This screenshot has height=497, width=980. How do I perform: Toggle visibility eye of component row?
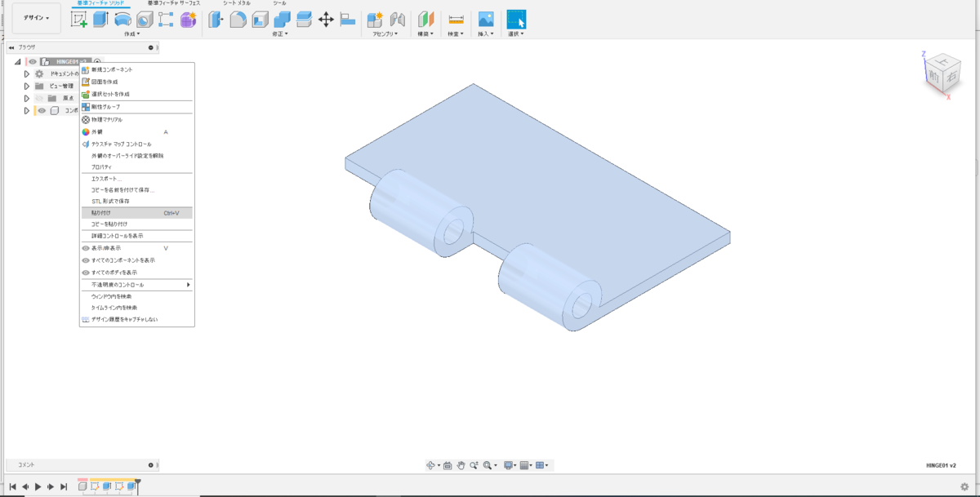[41, 110]
